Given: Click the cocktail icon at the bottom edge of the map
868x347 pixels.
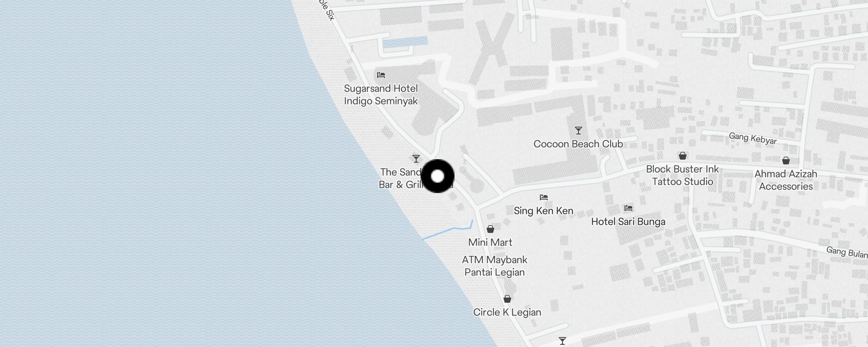Looking at the screenshot, I should [562, 341].
